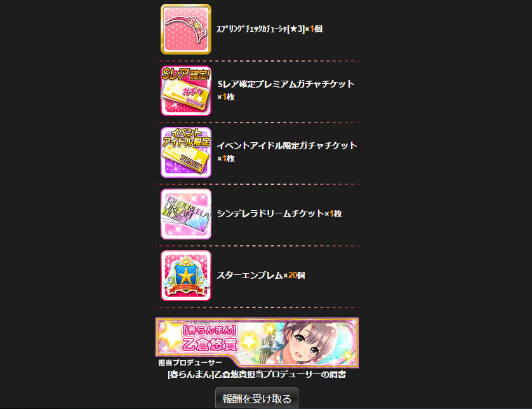This screenshot has height=409, width=532.
Task: Select the スターエンブレム×20個 reward text
Action: [260, 275]
